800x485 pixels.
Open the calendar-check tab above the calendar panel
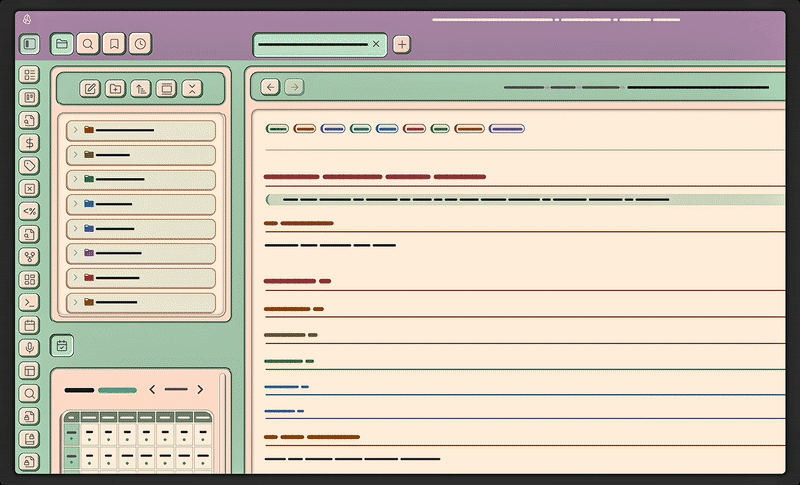click(x=62, y=346)
